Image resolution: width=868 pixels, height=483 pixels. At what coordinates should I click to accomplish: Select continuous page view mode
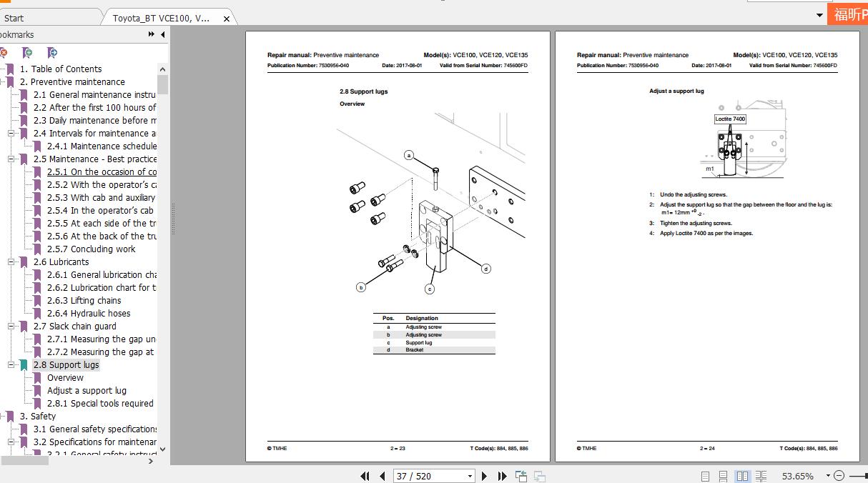pyautogui.click(x=723, y=476)
